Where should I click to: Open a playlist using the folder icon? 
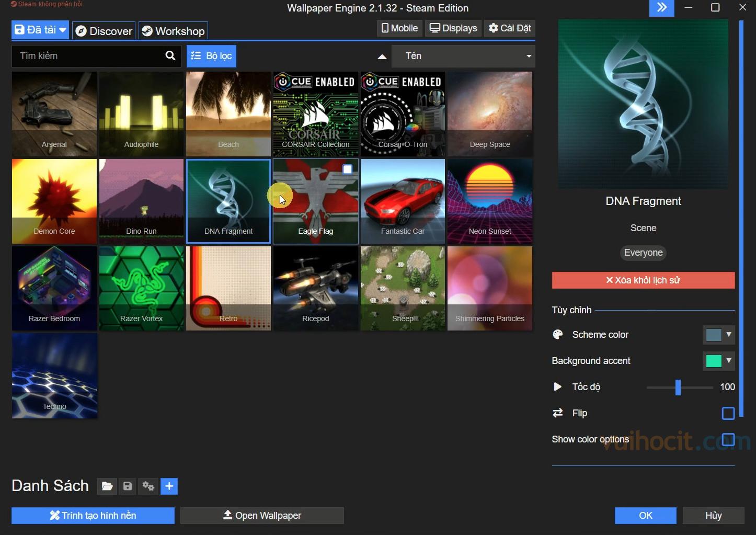tap(107, 486)
